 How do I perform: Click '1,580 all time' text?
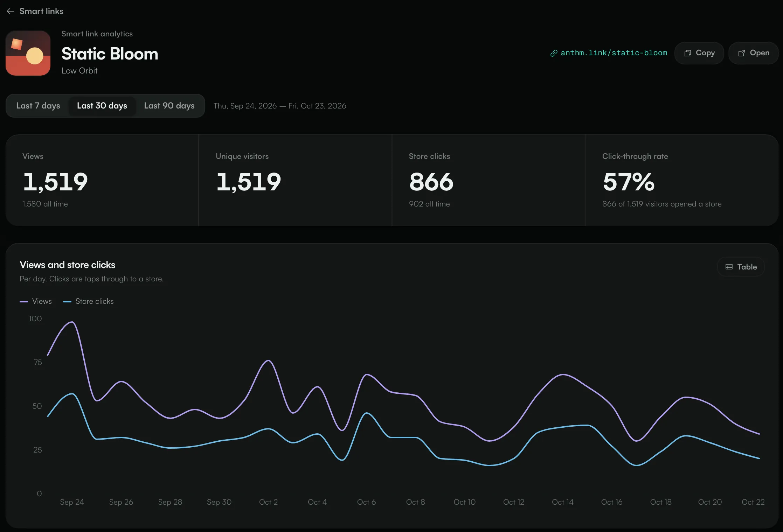point(45,204)
